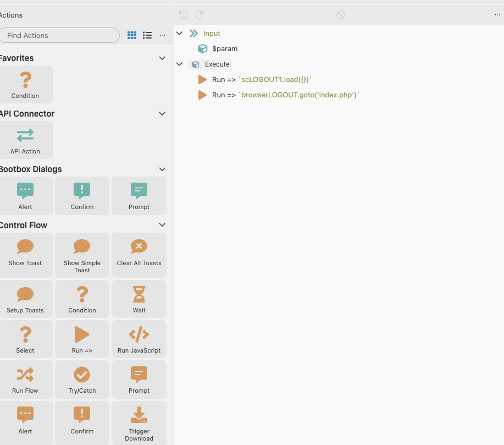The width and height of the screenshot is (504, 445).
Task: Collapse the Control Flow section
Action: click(162, 225)
